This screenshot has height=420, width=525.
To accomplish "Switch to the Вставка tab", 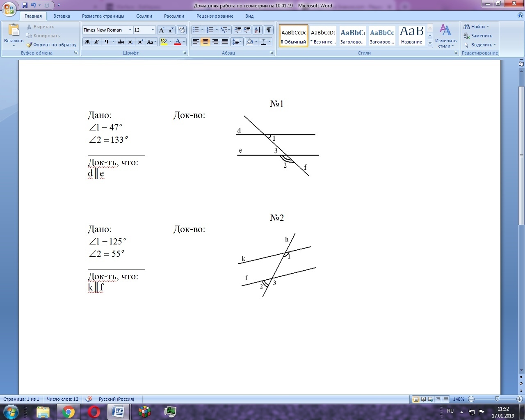I will [62, 16].
